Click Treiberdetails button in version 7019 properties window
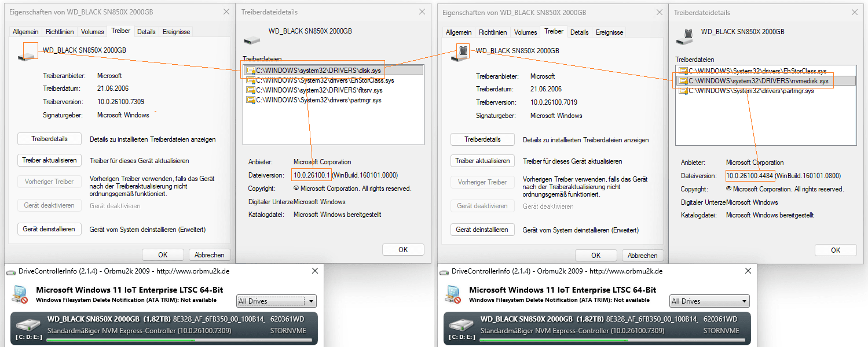This screenshot has width=868, height=347. (482, 139)
